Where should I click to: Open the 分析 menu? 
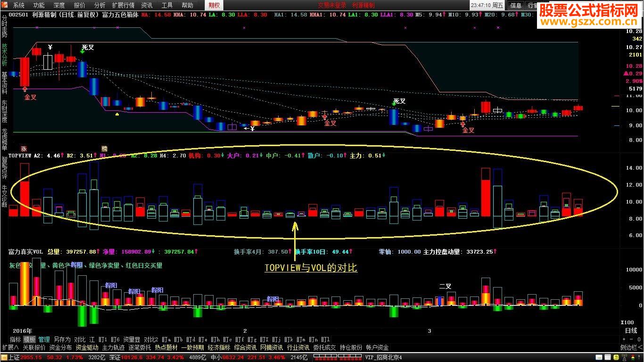tap(100, 5)
